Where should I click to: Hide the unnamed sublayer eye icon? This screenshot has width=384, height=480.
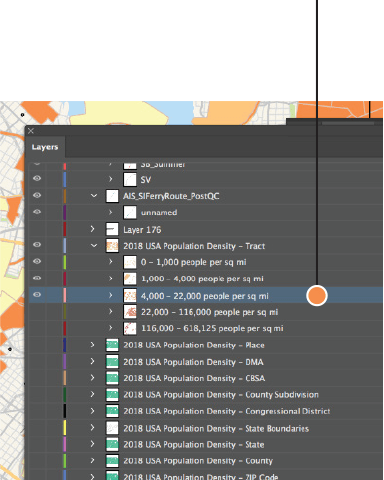click(x=37, y=212)
